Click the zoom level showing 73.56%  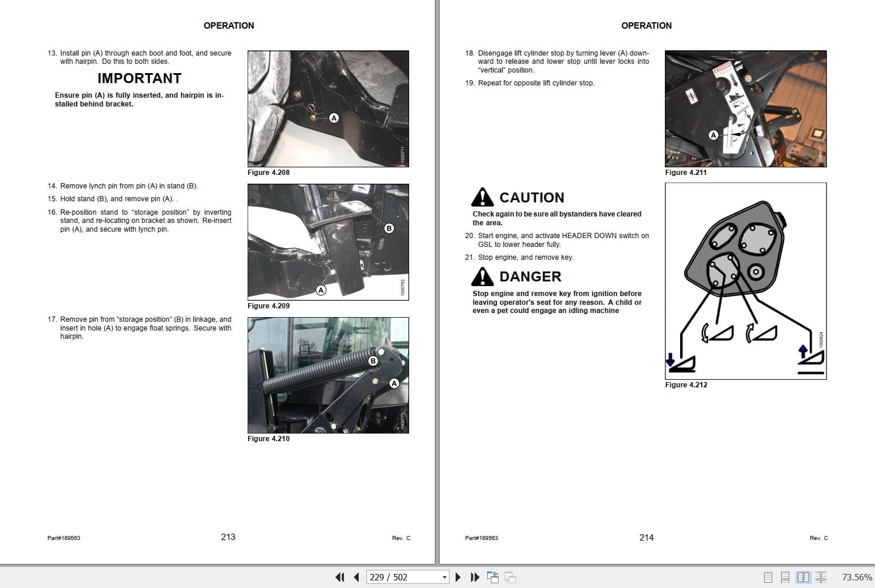point(856,576)
